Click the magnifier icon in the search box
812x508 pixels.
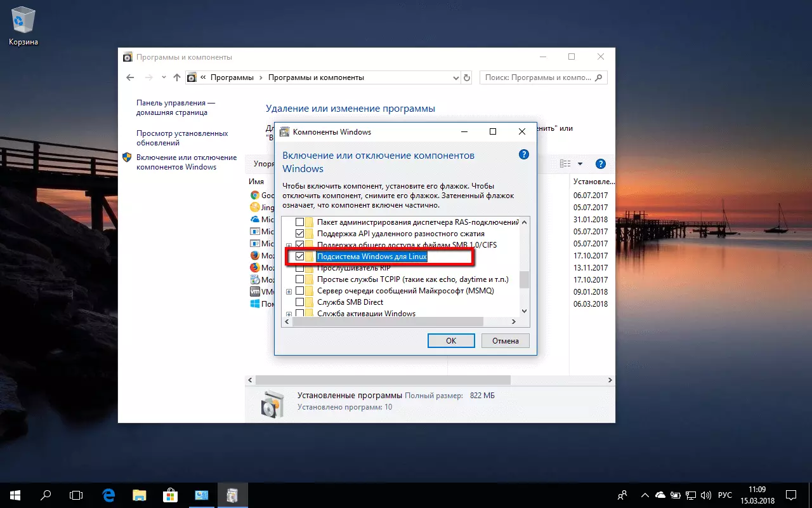598,77
